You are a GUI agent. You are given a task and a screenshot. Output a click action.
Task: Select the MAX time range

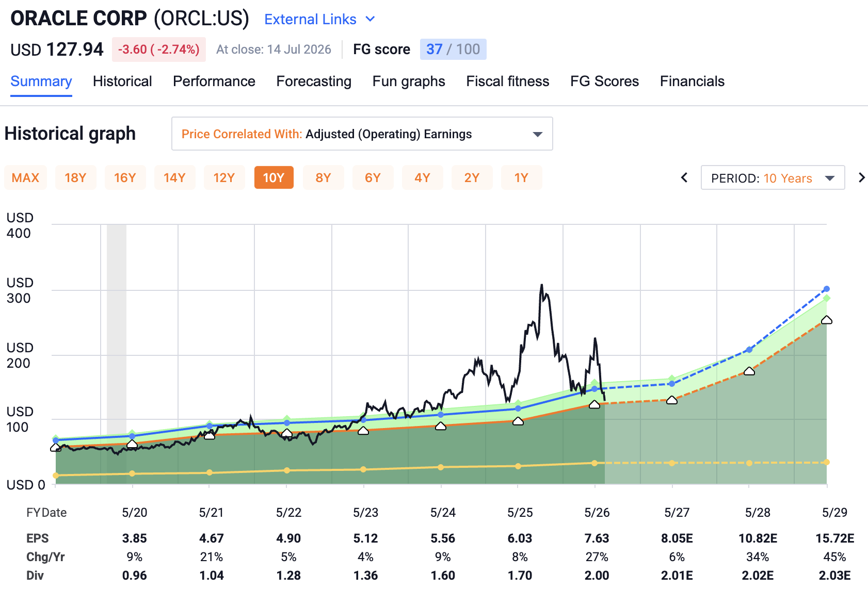pyautogui.click(x=26, y=177)
